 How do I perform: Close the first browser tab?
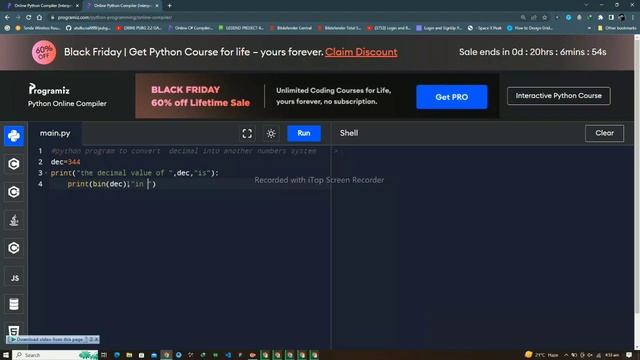click(x=77, y=6)
